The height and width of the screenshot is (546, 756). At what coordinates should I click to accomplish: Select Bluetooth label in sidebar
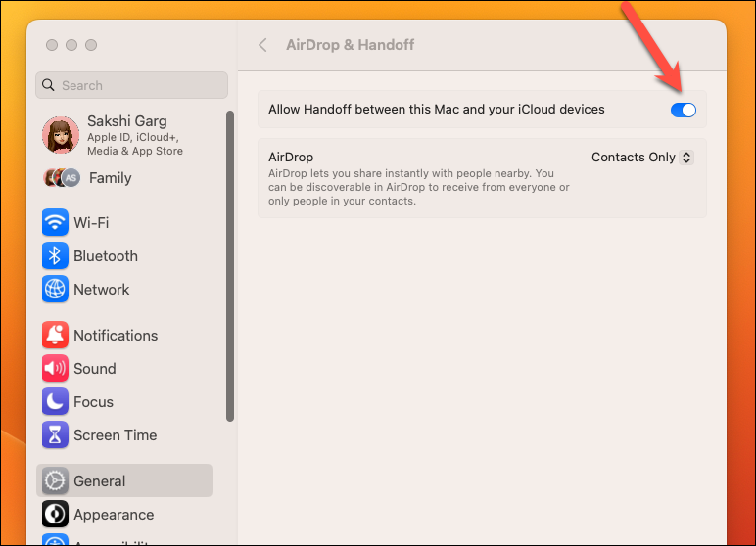(x=106, y=256)
